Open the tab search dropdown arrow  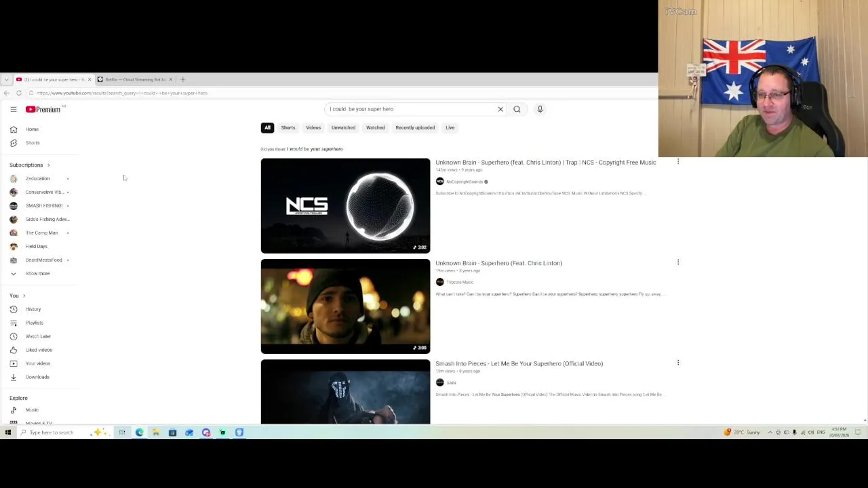coord(7,79)
